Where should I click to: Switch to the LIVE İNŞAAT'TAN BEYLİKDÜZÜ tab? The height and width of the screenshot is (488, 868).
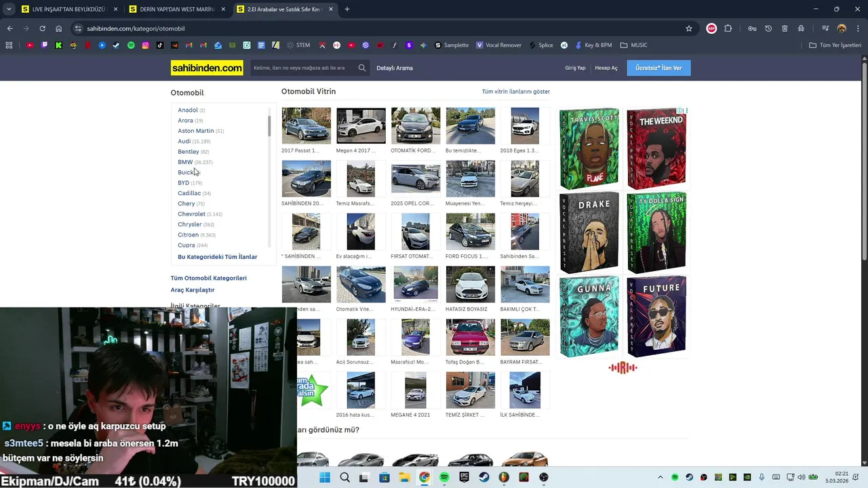point(69,9)
